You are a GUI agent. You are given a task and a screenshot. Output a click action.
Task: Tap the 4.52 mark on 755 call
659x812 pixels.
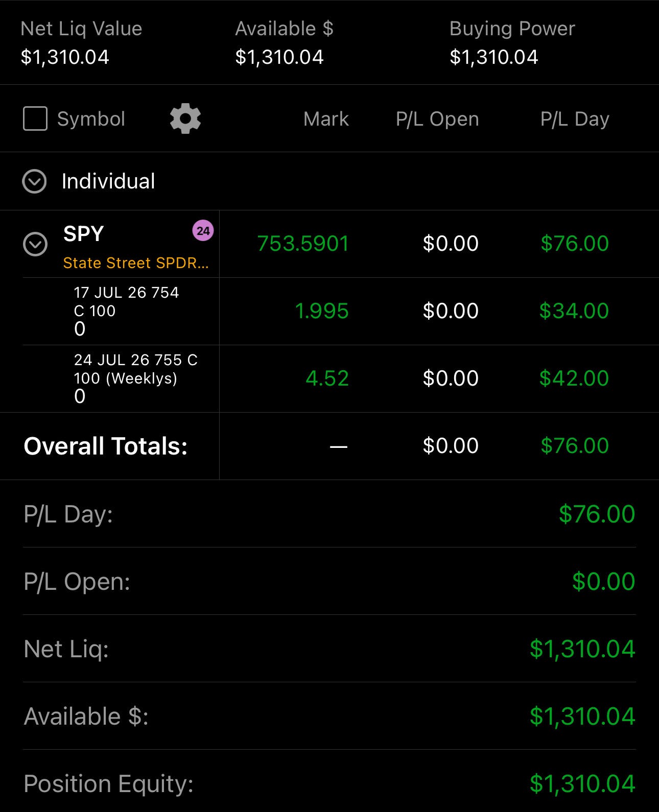coord(327,378)
